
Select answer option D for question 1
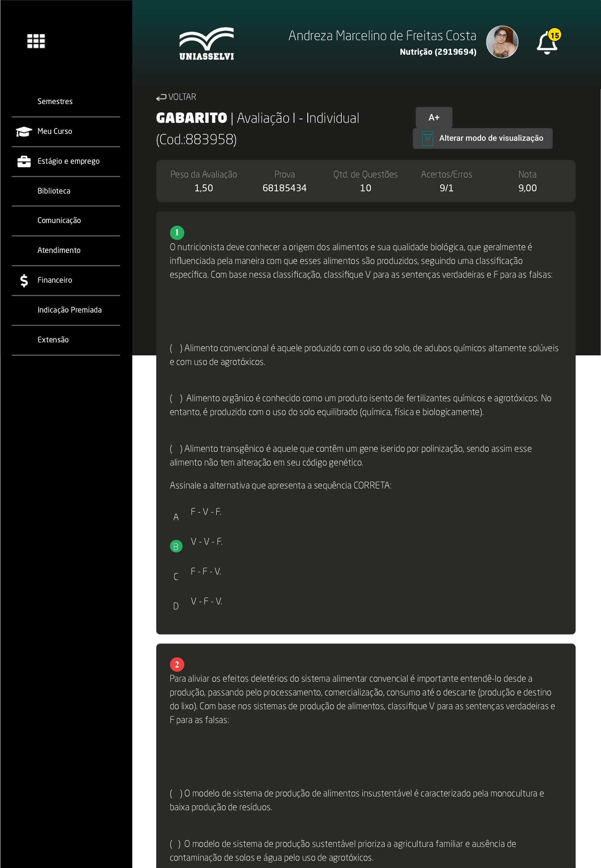point(176,606)
